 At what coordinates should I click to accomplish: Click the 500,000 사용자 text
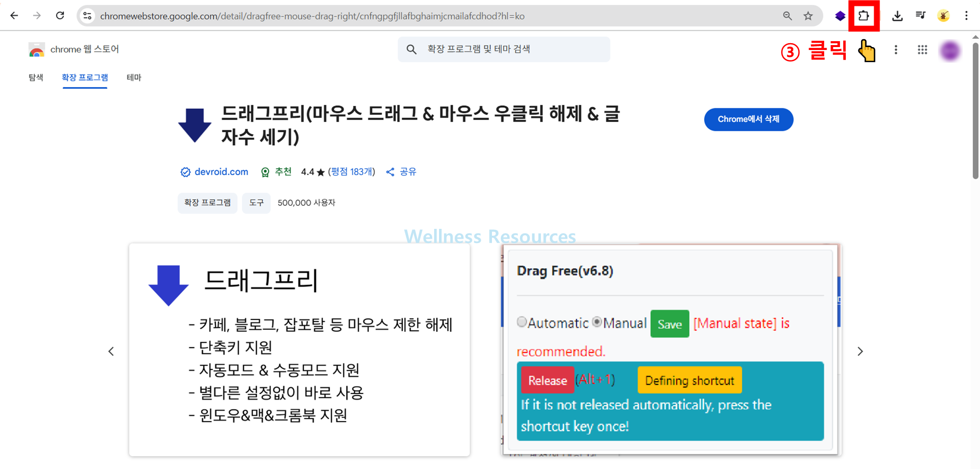coord(306,202)
